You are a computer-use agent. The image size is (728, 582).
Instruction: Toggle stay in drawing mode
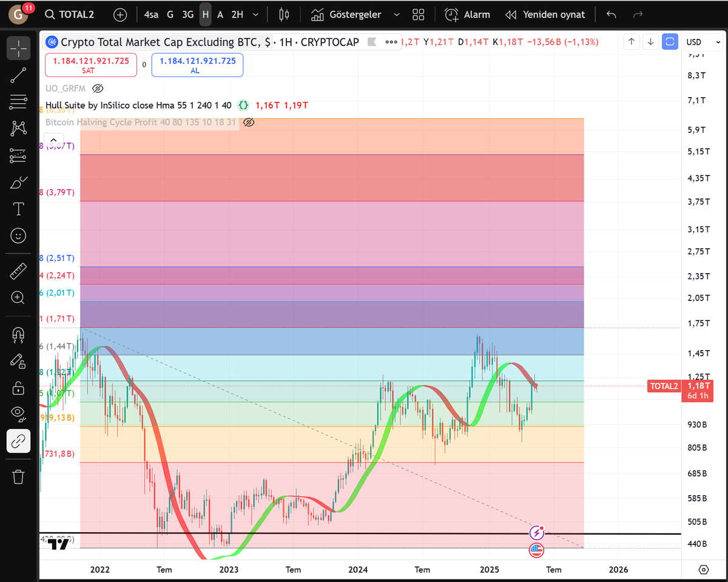point(18,360)
